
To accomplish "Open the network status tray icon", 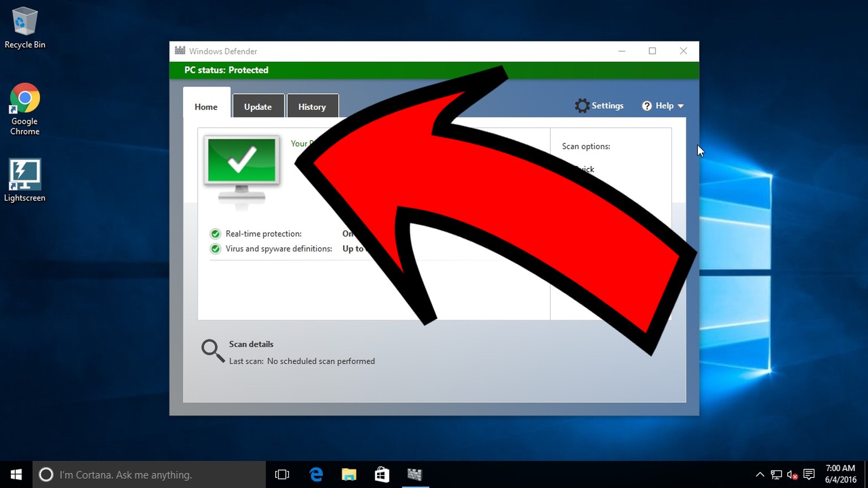I will 776,474.
